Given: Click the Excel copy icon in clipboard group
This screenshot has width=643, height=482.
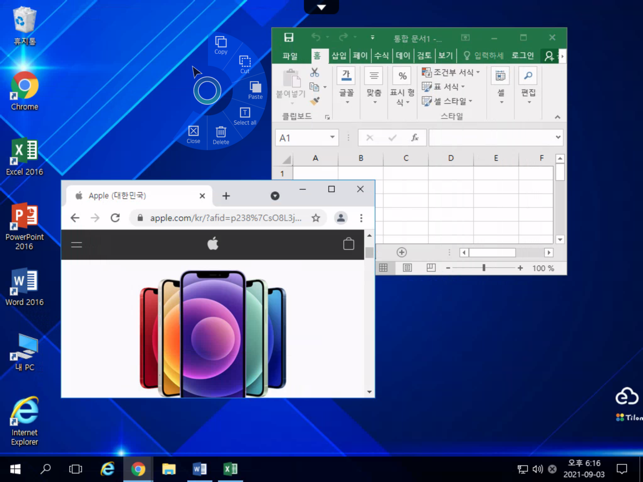Looking at the screenshot, I should 314,87.
